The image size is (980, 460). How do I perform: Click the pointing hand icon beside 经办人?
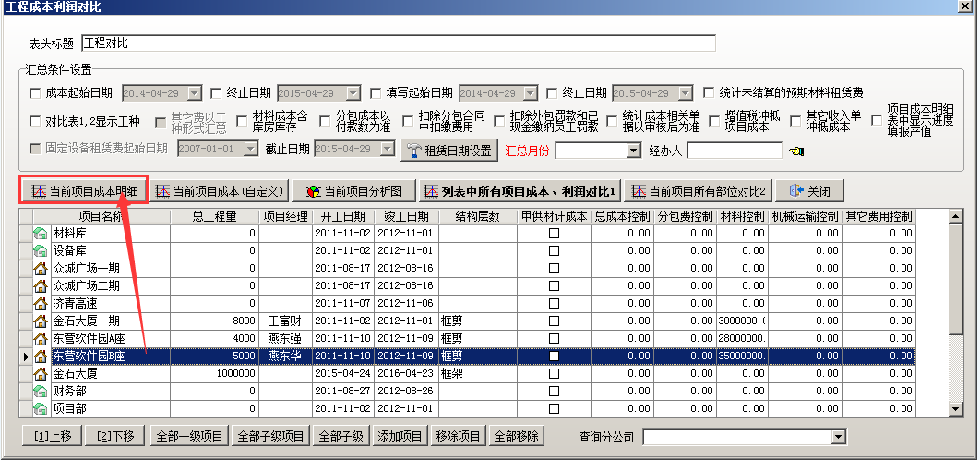(796, 151)
